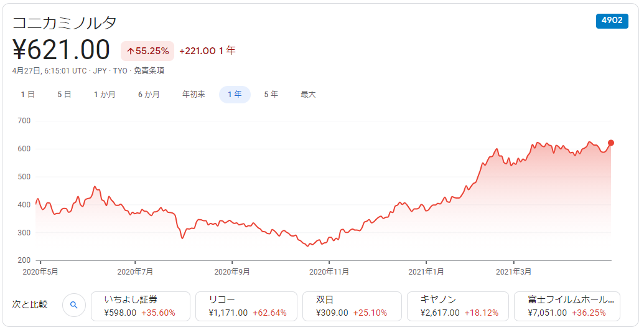Open the 免責条項 disclaimer link
This screenshot has width=644, height=330.
(x=149, y=71)
